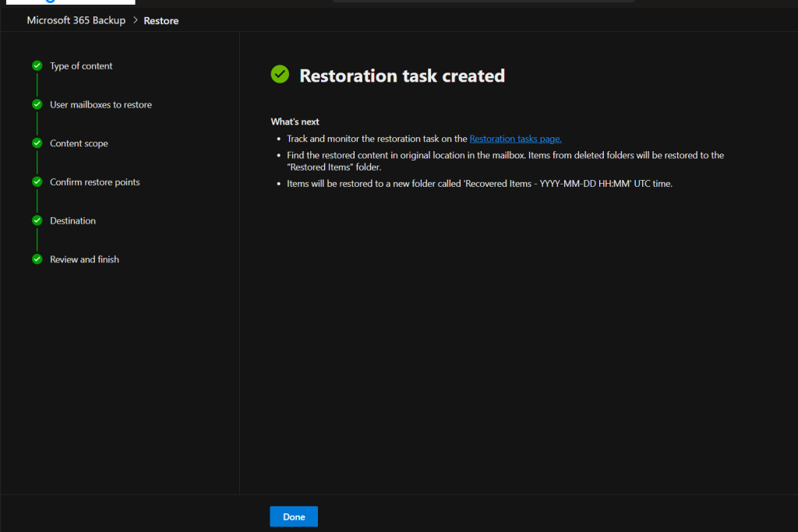Choose the Destination step label in the wizard
This screenshot has width=798, height=532.
[x=72, y=220]
